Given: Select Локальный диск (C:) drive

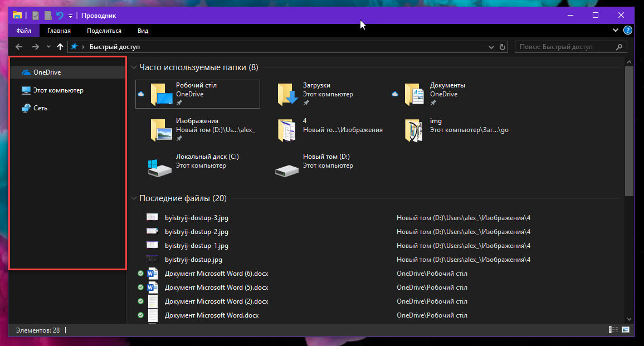Looking at the screenshot, I should tap(198, 165).
